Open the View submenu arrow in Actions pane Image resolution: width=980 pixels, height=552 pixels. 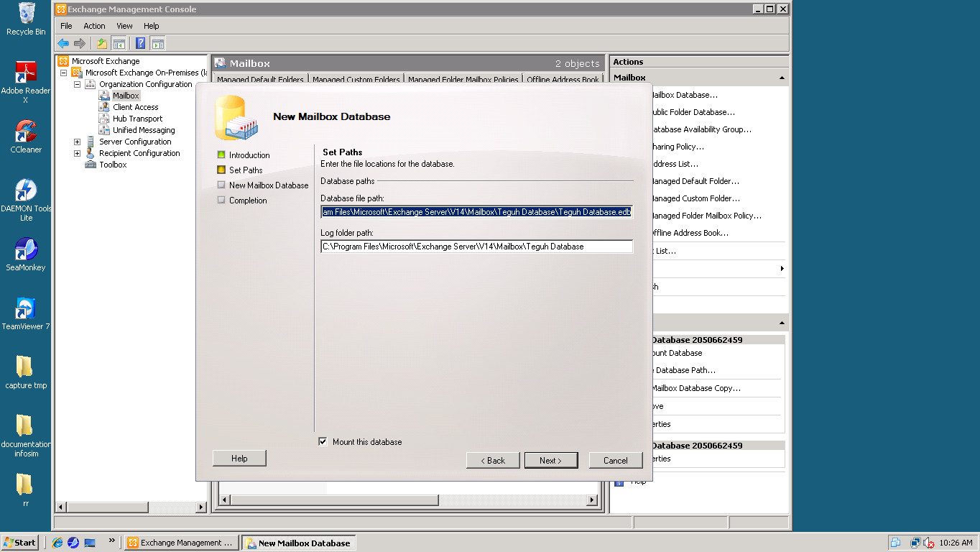[x=782, y=269]
